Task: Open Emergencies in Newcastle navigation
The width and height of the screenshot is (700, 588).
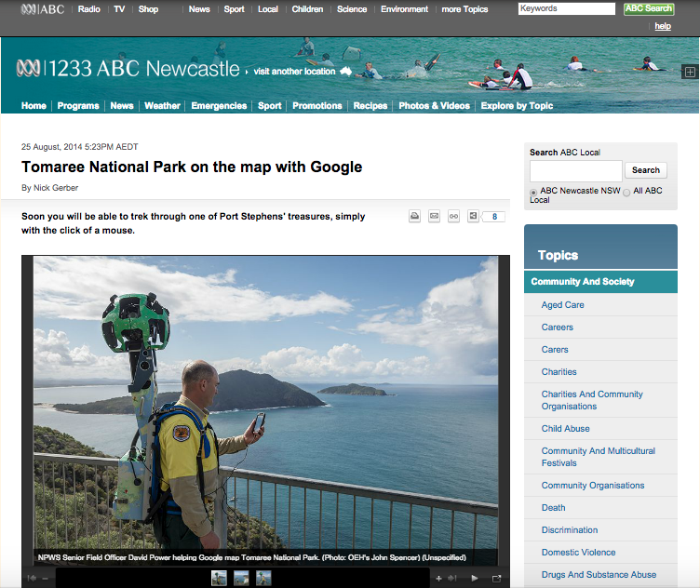Action: [219, 106]
